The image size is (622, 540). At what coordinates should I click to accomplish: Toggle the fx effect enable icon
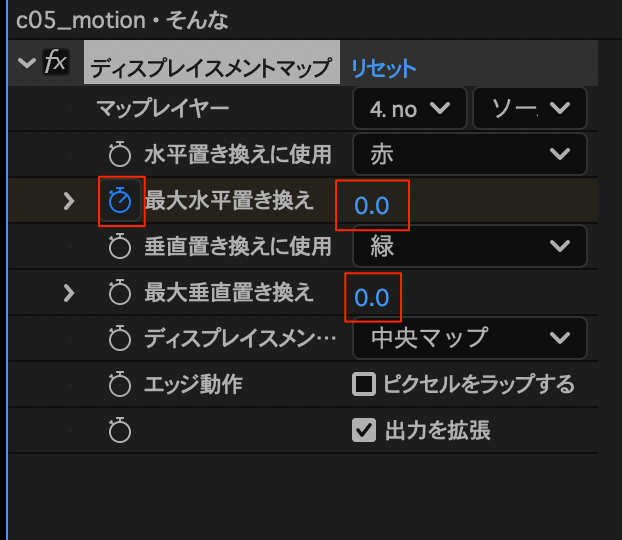pyautogui.click(x=55, y=64)
